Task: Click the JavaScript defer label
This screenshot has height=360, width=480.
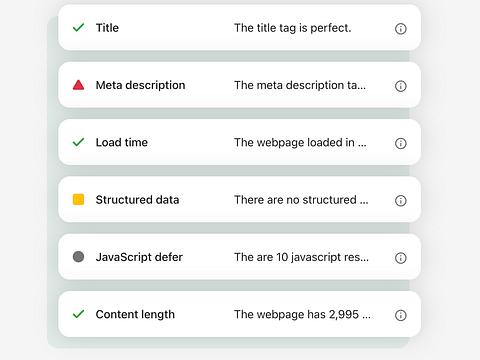Action: 139,257
